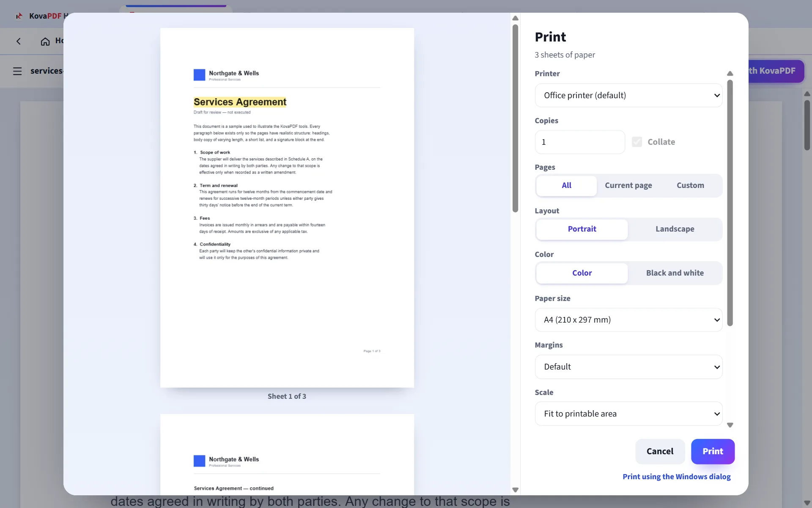
Task: Click the '3 sheets of paper' text
Action: point(565,55)
